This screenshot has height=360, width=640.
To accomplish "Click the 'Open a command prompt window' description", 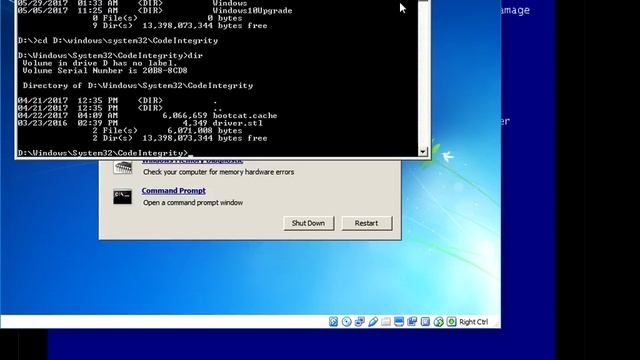I will click(193, 202).
